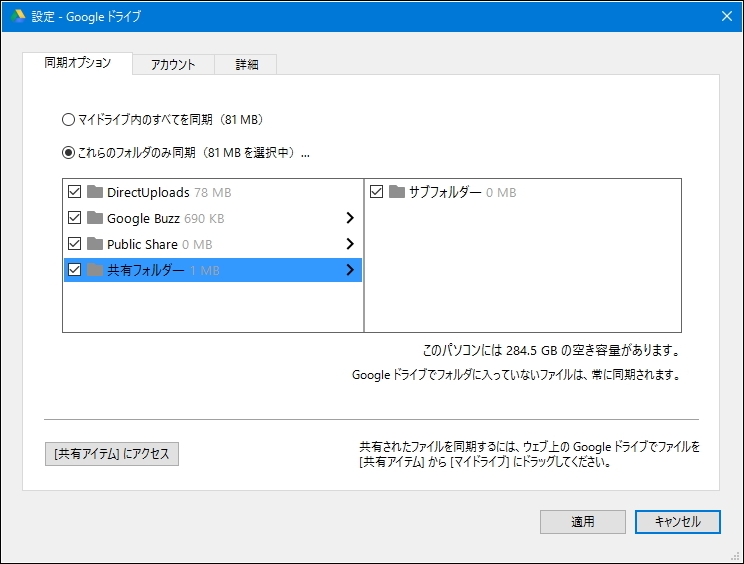The height and width of the screenshot is (564, 744).
Task: Uncheck the Public Share checkbox
Action: (x=74, y=244)
